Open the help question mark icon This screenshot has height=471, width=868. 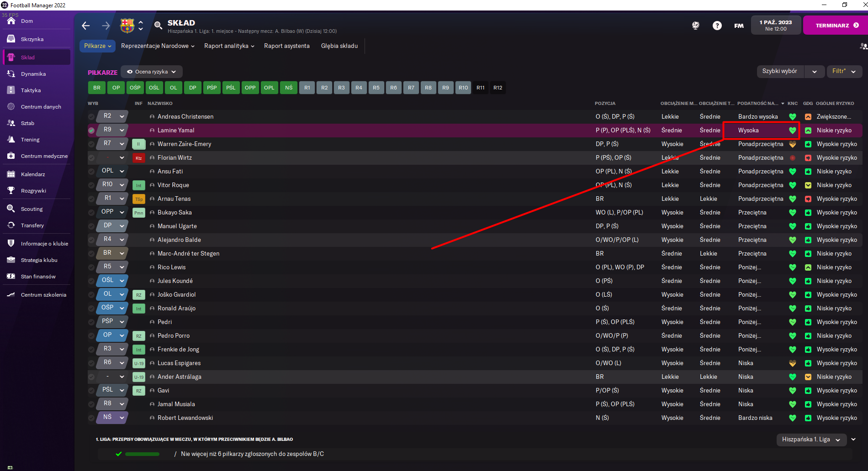click(717, 26)
